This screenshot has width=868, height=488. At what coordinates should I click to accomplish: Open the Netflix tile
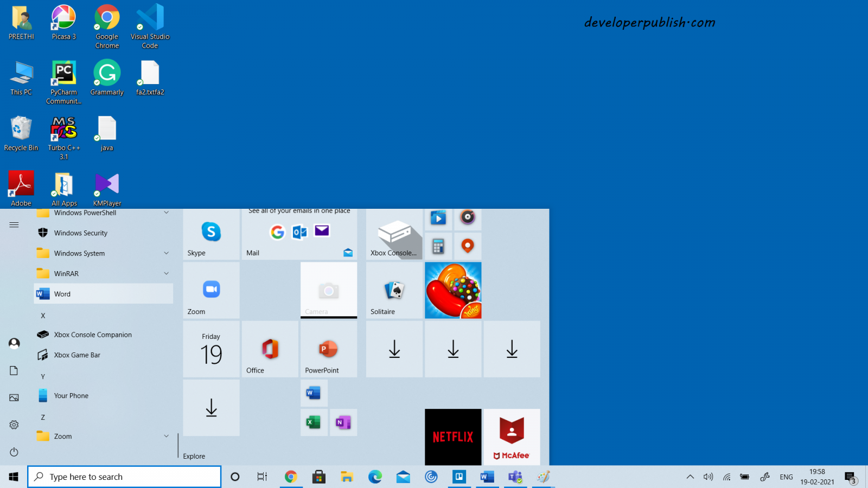[452, 437]
